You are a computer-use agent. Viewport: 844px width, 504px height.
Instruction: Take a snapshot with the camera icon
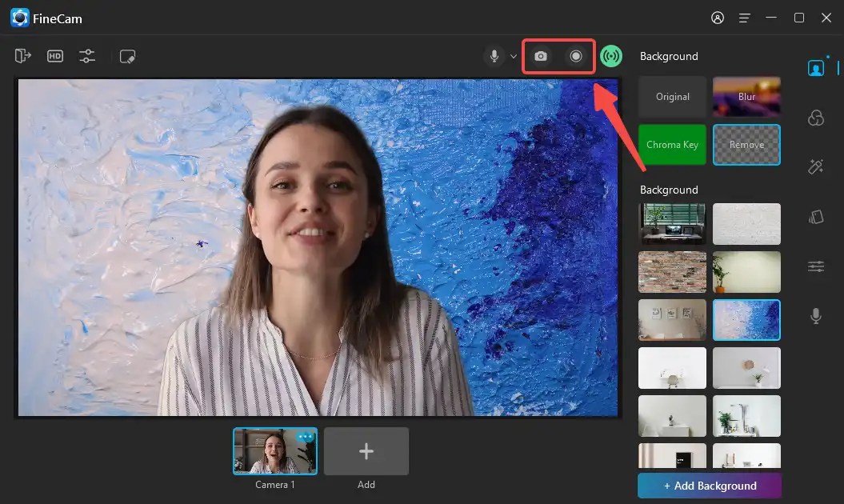click(x=541, y=56)
